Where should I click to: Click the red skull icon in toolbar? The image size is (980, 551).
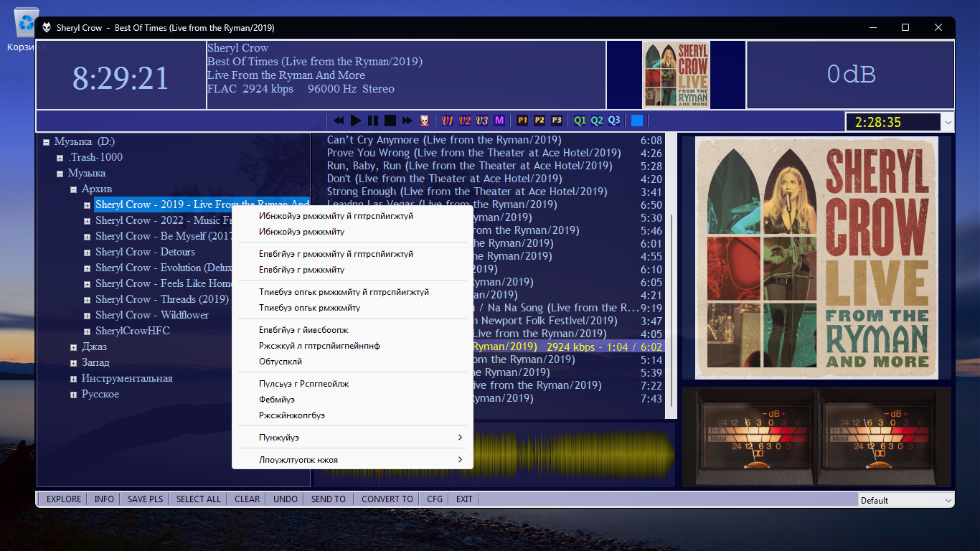click(425, 121)
